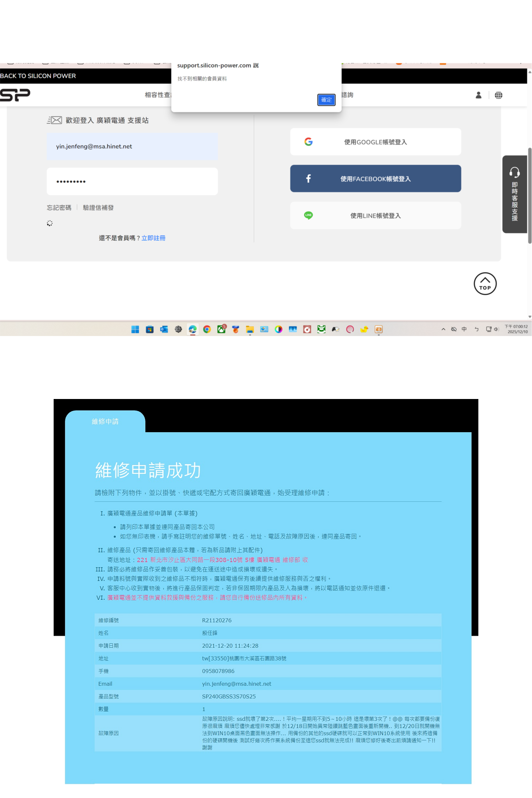Sign in with LINE account button
This screenshot has width=532, height=798.
tap(376, 215)
